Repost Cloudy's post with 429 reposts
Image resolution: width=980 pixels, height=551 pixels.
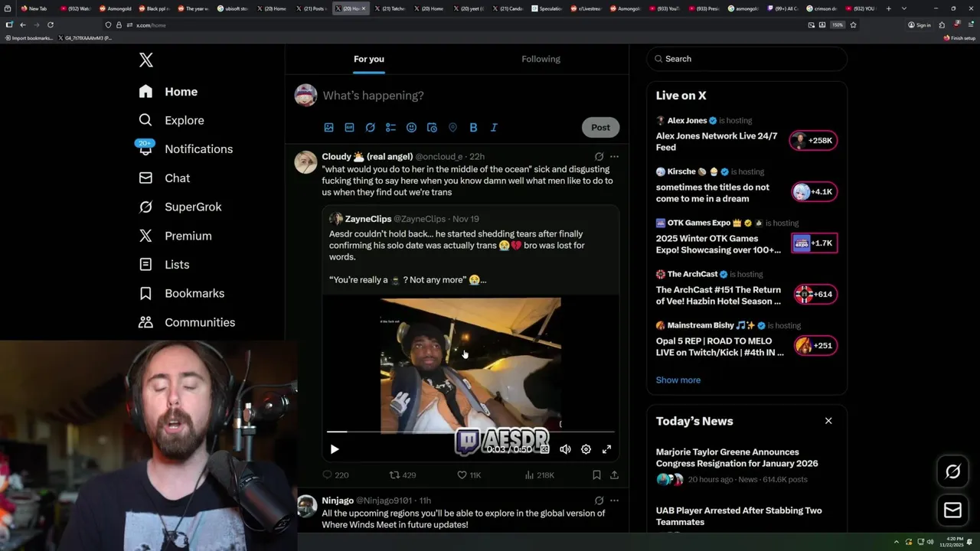(403, 475)
